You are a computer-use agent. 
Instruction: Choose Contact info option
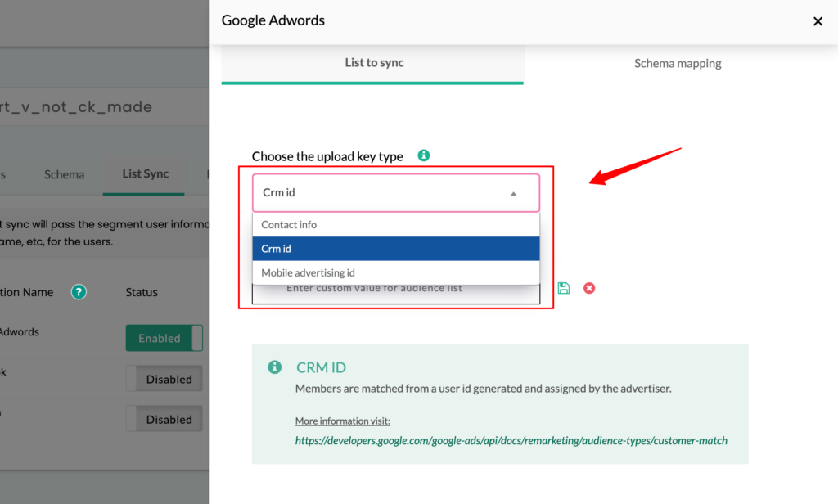(396, 224)
